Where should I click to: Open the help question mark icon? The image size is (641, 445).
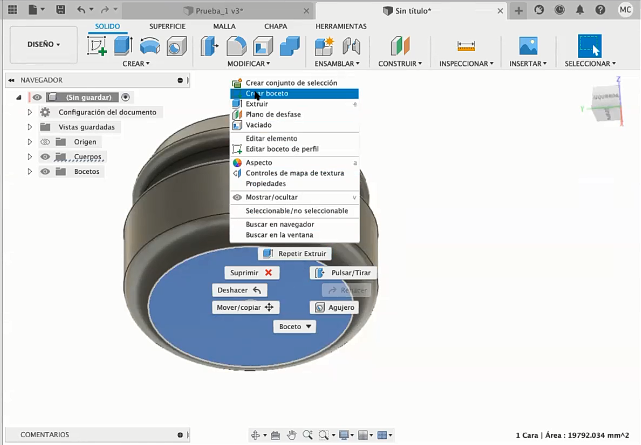click(600, 10)
